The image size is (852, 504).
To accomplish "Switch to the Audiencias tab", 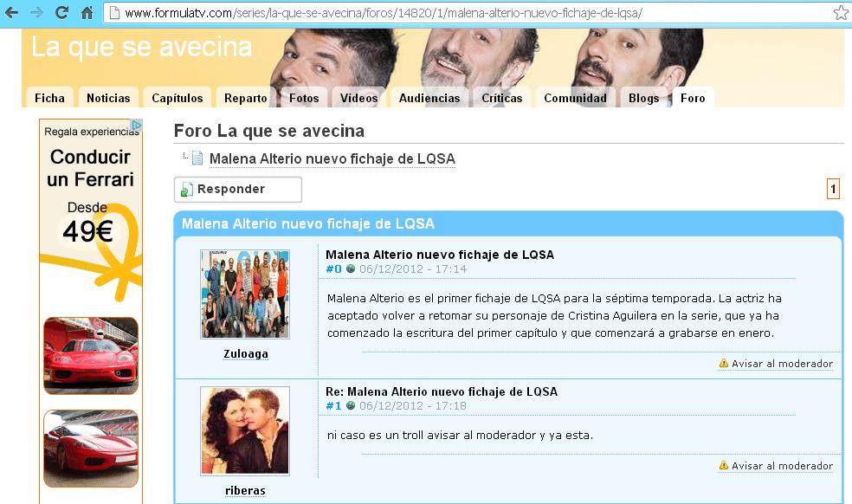I will point(429,98).
